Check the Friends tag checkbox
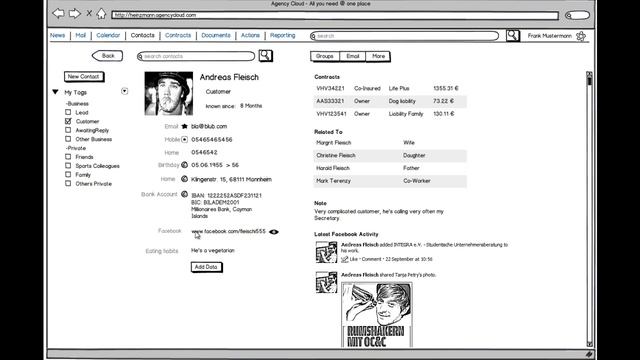Image resolution: width=640 pixels, height=360 pixels. [68, 157]
